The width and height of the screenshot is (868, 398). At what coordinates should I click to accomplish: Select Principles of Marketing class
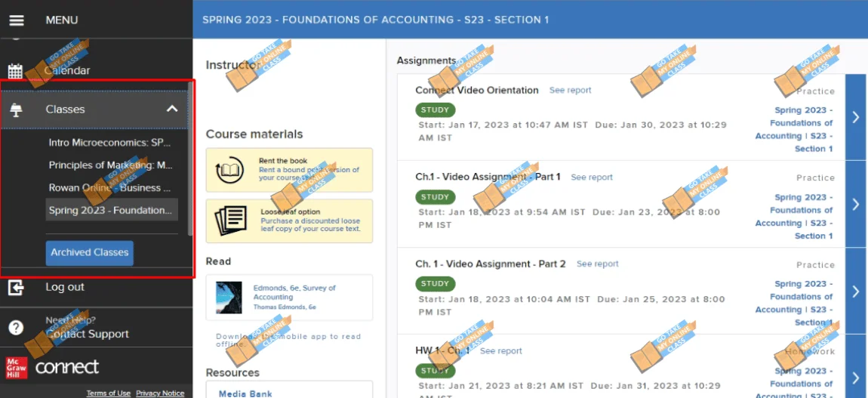click(110, 165)
